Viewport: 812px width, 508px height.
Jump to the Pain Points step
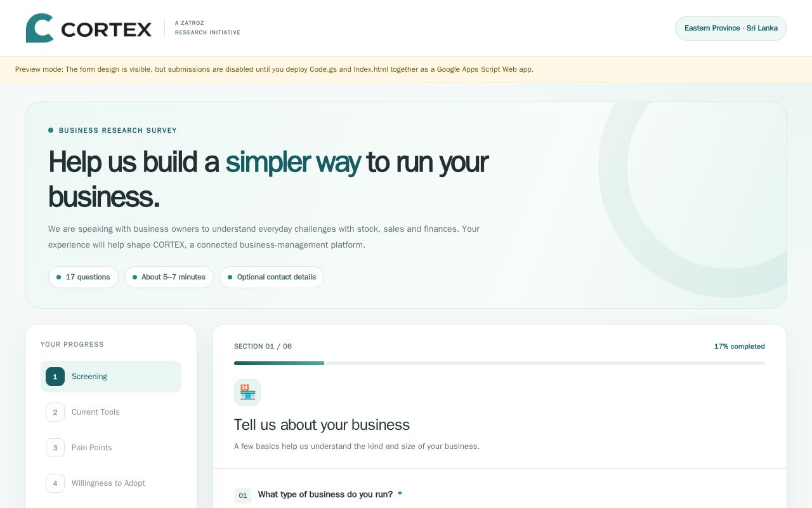(111, 448)
